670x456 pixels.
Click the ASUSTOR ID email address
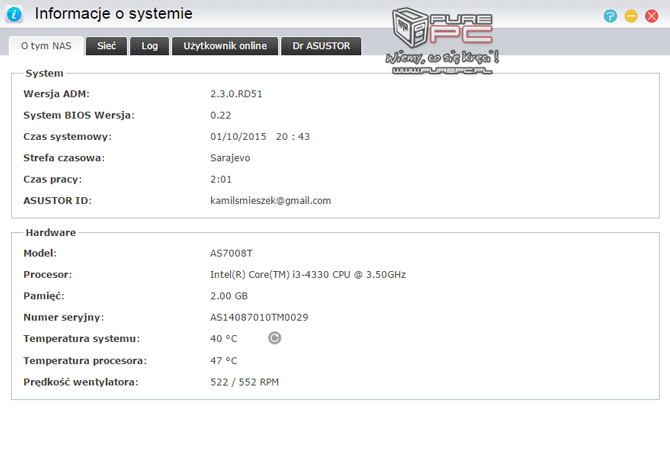point(270,201)
